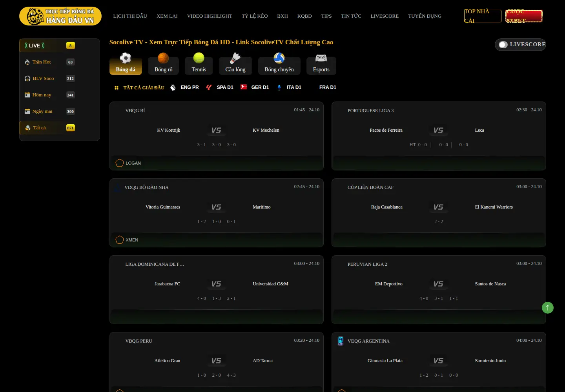Select commentator LOGAN on Kortrijk match
The height and width of the screenshot is (392, 565).
(128, 163)
